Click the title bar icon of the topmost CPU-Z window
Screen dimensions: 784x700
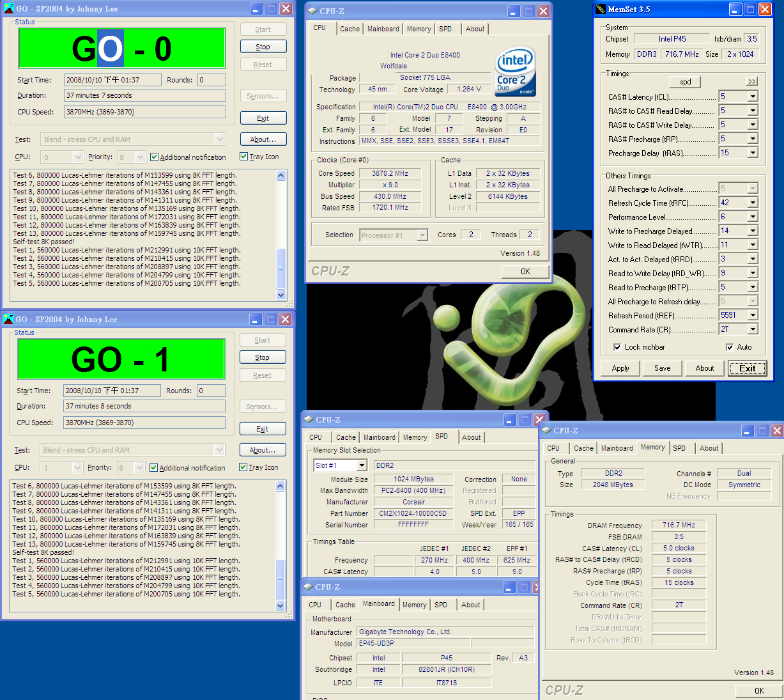(x=312, y=11)
